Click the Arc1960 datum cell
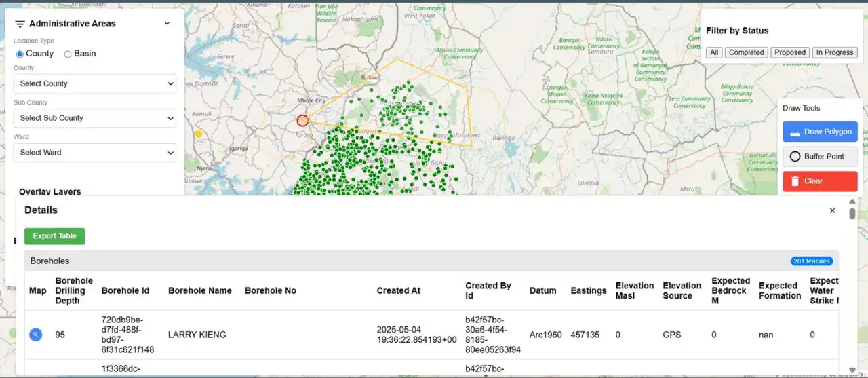868x378 pixels. pos(546,335)
